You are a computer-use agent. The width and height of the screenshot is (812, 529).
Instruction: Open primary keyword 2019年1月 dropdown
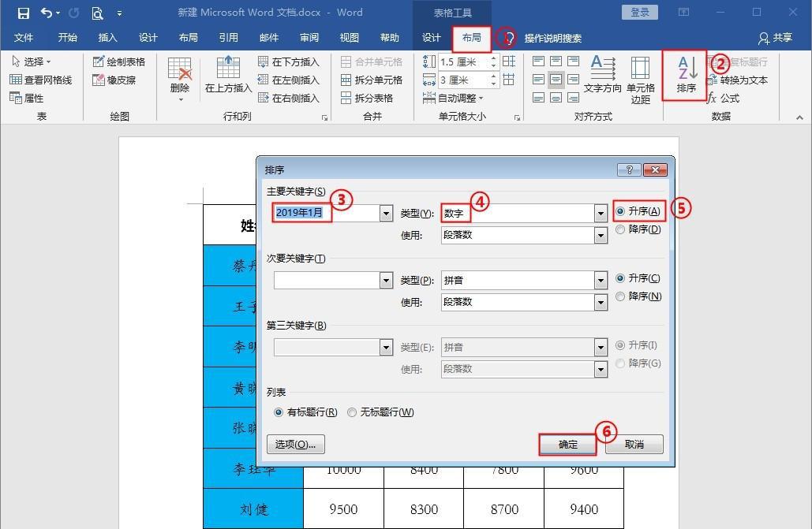(386, 214)
